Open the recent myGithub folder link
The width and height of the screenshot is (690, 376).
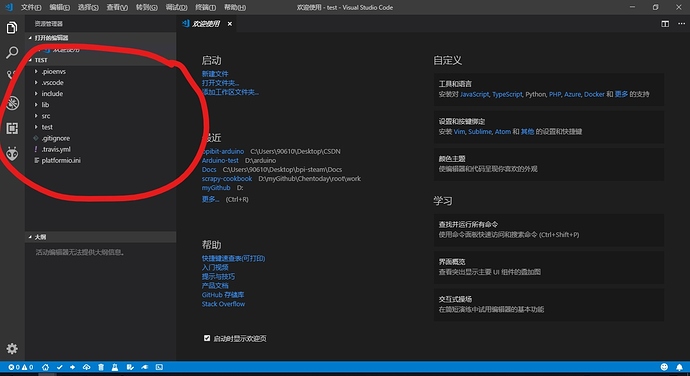[216, 188]
